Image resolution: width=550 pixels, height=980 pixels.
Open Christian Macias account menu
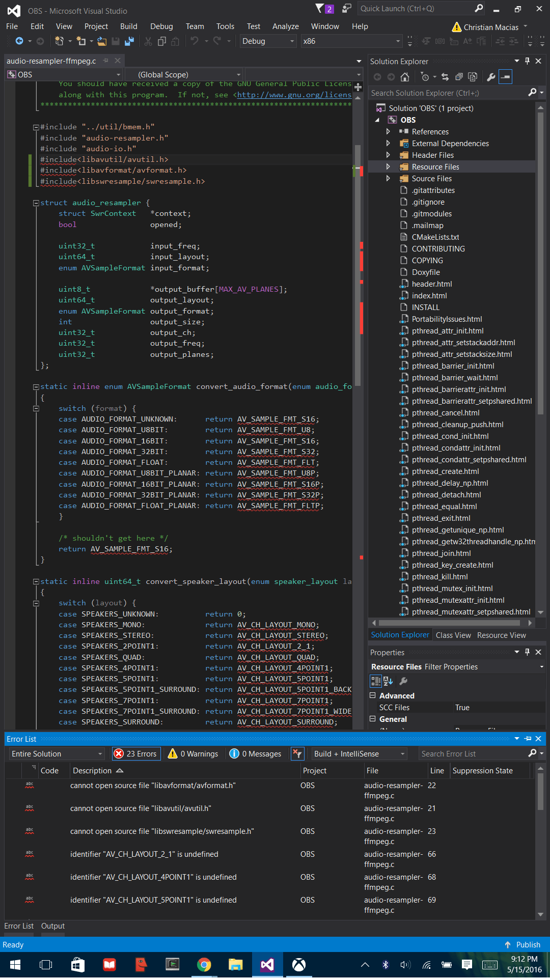491,27
